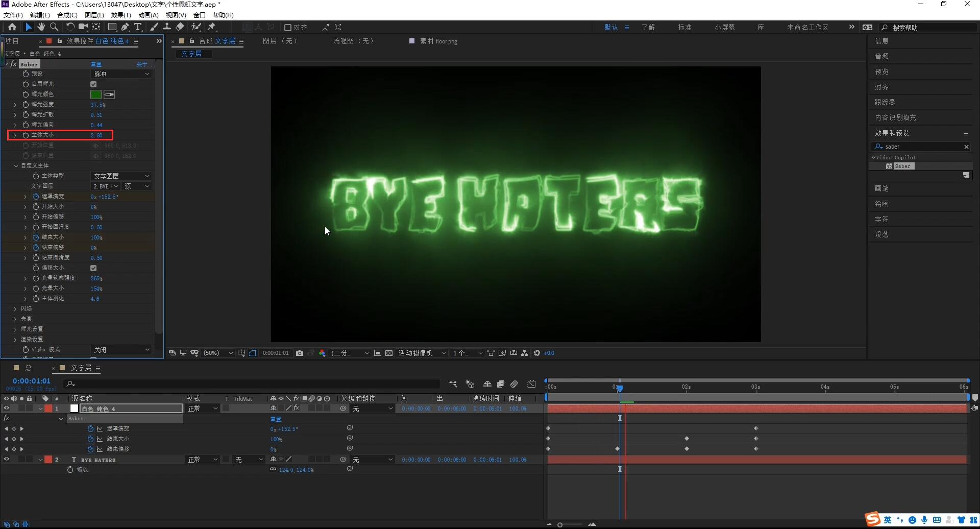Open the Alpha 模式 dropdown showing 关闭
The image size is (980, 529).
(121, 350)
